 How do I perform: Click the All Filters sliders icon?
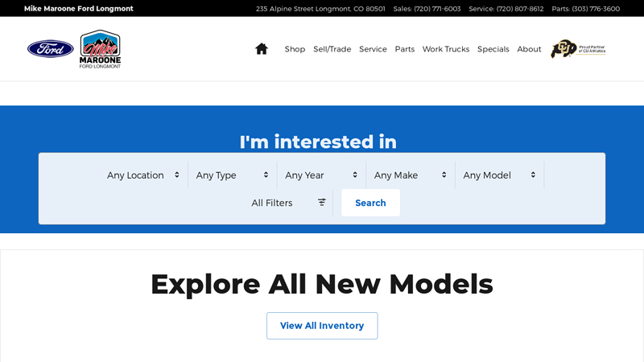[x=322, y=203]
